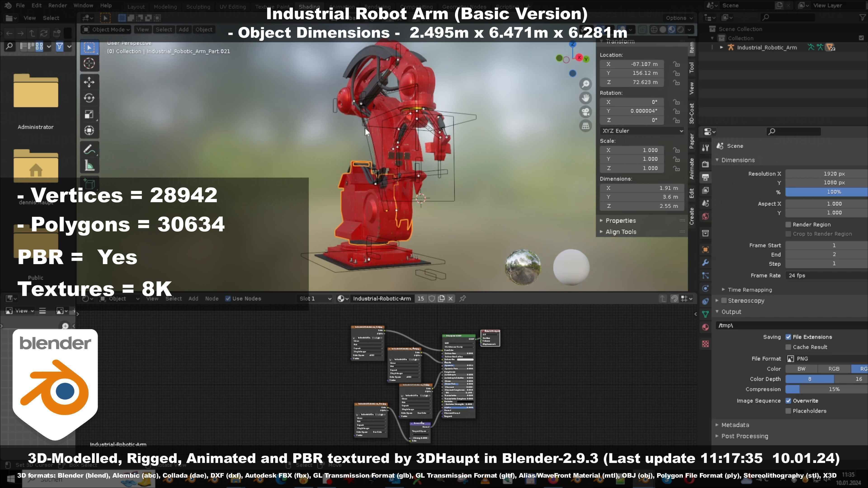This screenshot has width=868, height=488.
Task: Set Color Depth to 16
Action: (851, 379)
